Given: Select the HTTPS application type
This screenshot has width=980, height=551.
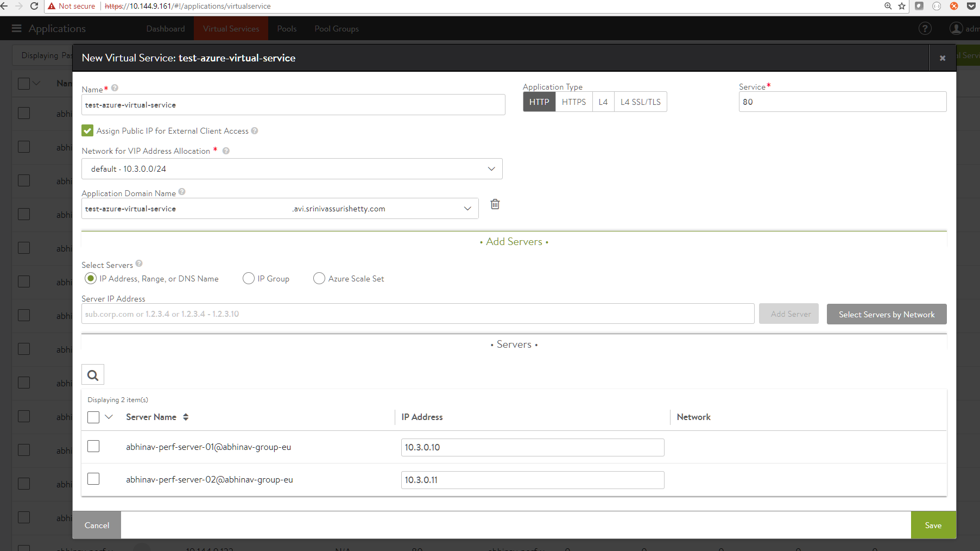Looking at the screenshot, I should (x=574, y=102).
